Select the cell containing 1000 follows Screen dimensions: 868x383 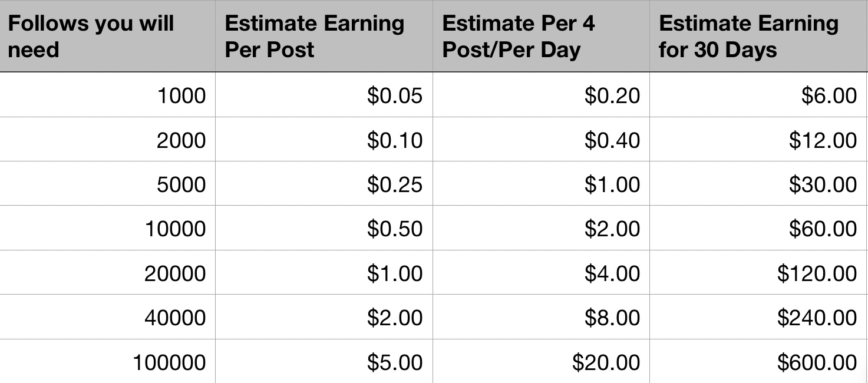(x=107, y=95)
